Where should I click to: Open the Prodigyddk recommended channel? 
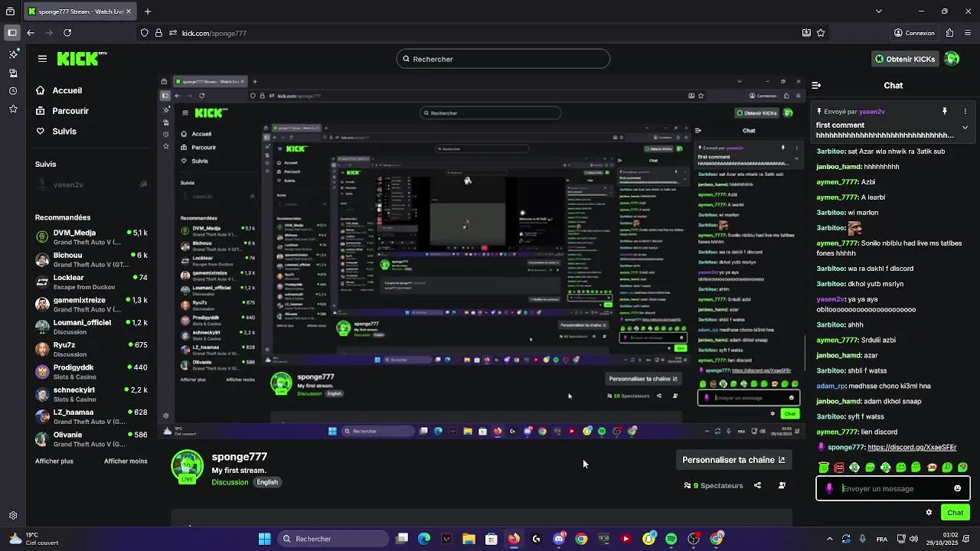coord(91,372)
